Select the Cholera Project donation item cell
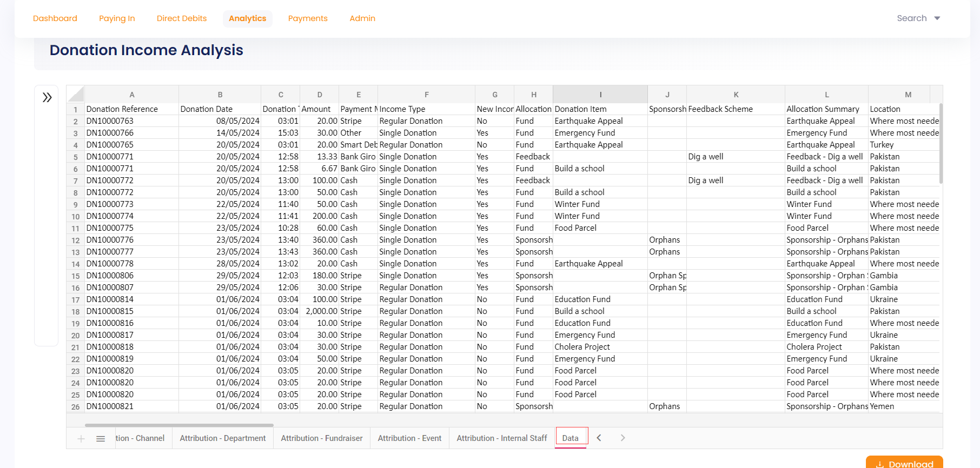Viewport: 980px width, 468px height. [600, 347]
